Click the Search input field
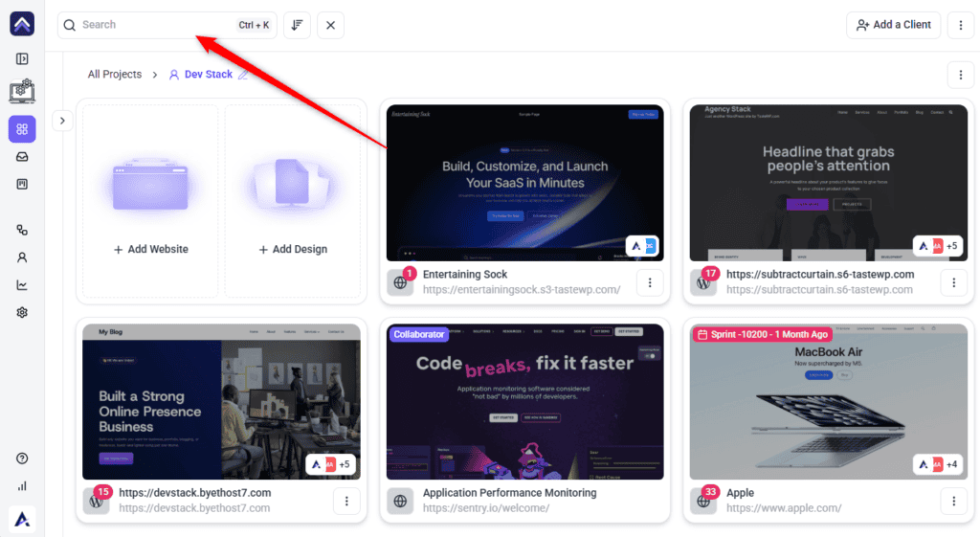This screenshot has width=980, height=537. pos(167,25)
